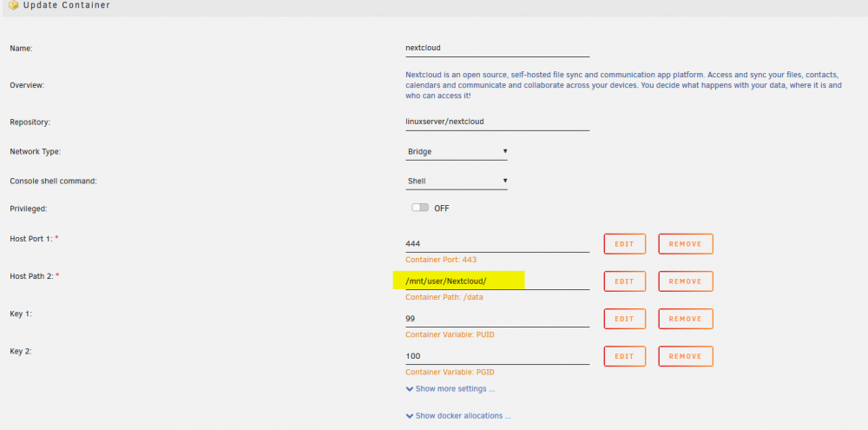Click the Update Container heading

tap(67, 5)
